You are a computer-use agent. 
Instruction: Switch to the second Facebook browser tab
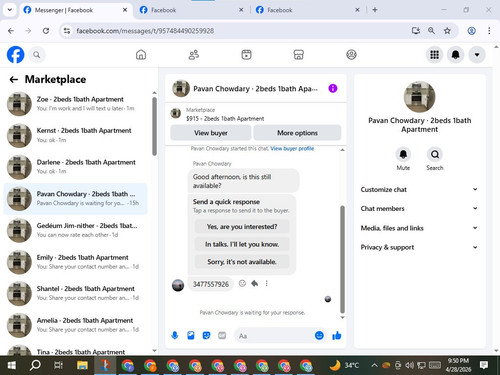tap(192, 10)
